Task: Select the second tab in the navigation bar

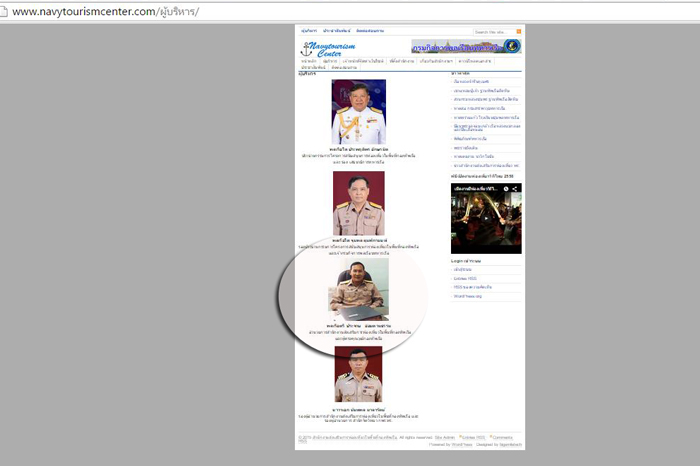Action: 329,61
